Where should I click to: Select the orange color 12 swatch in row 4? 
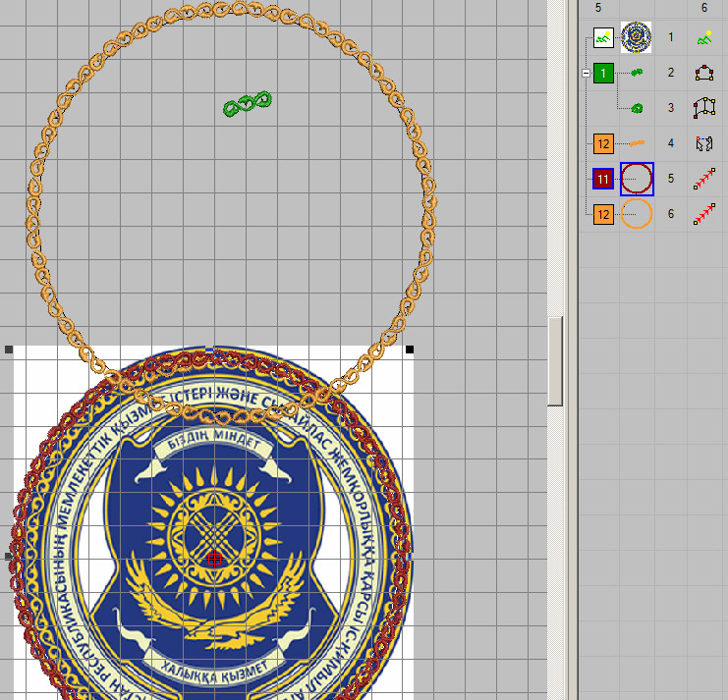(603, 143)
